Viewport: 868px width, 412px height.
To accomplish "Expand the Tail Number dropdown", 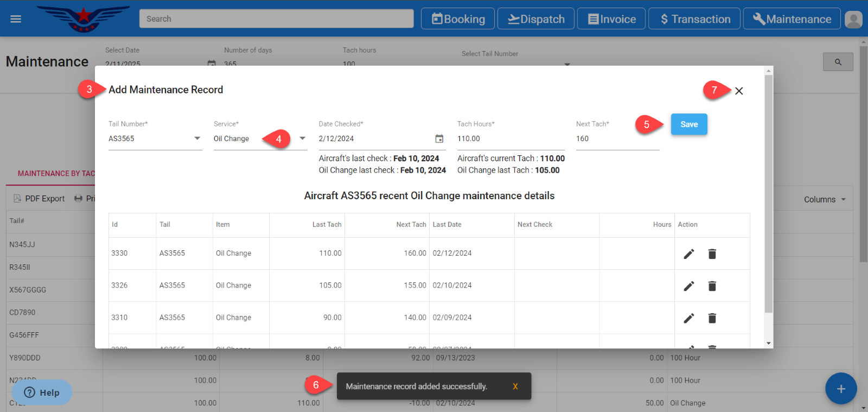I will [x=197, y=138].
